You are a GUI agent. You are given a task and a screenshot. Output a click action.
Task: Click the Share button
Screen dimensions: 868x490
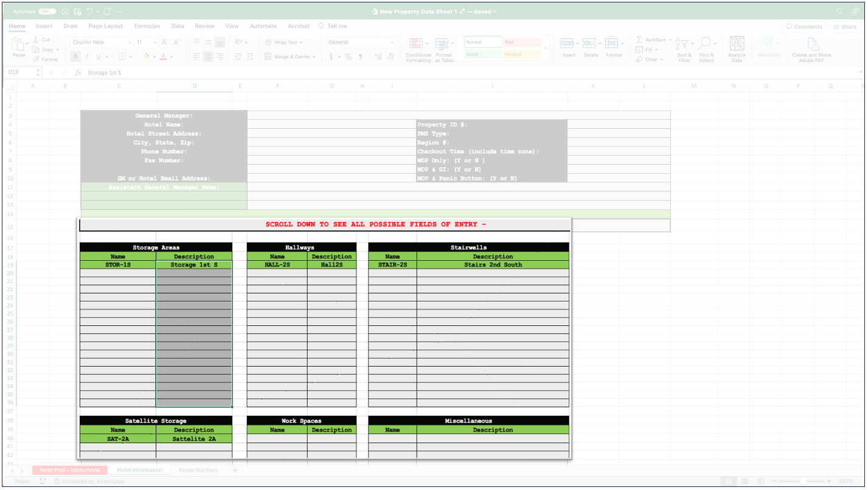[x=845, y=27]
